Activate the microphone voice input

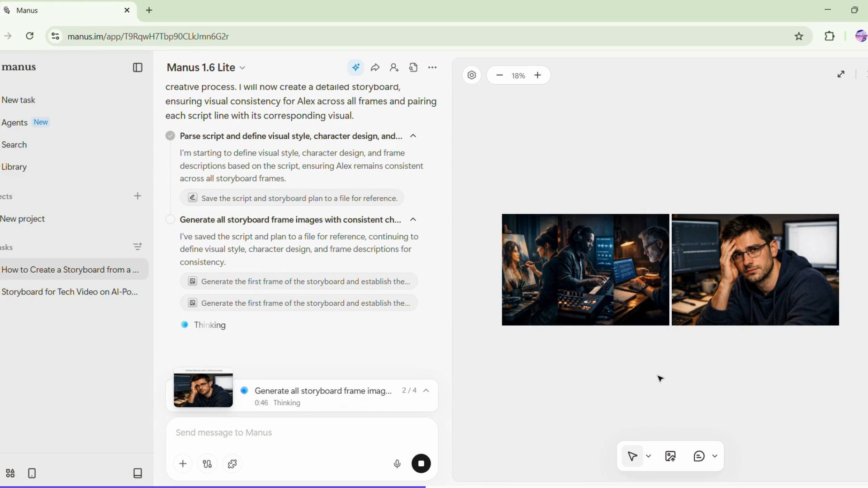pos(397,464)
